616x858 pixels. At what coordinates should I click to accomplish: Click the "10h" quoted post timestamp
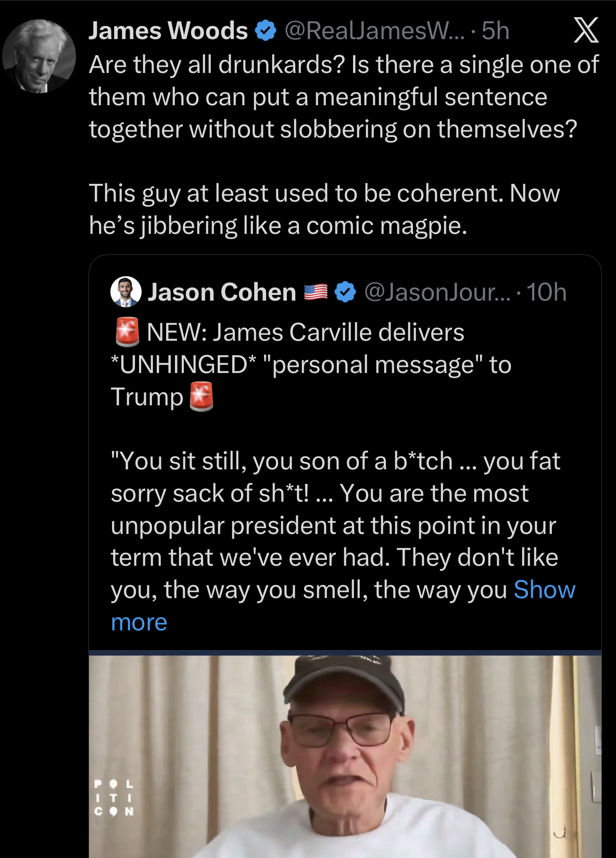(546, 292)
